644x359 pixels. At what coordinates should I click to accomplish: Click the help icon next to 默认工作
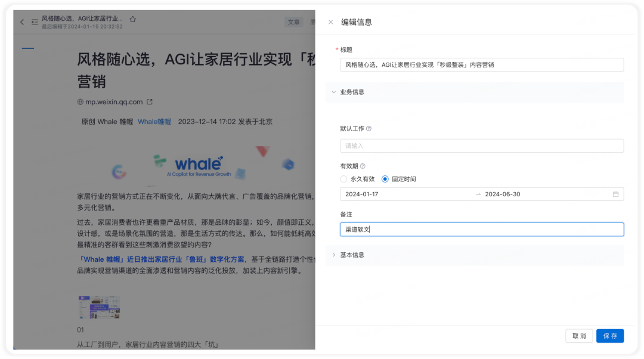coord(369,129)
